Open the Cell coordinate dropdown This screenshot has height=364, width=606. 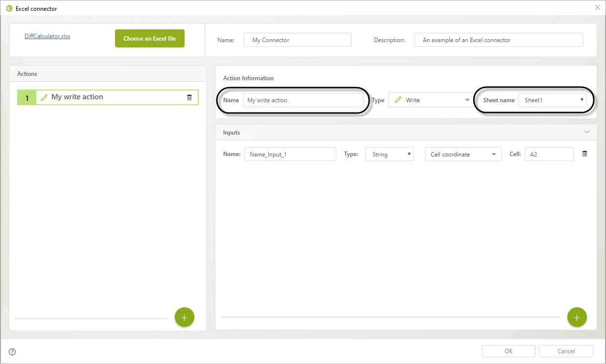pyautogui.click(x=464, y=154)
